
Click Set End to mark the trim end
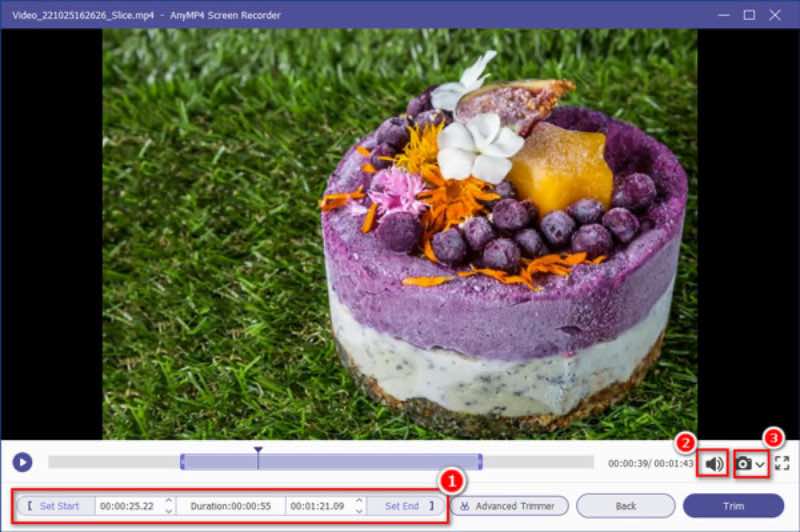(406, 506)
